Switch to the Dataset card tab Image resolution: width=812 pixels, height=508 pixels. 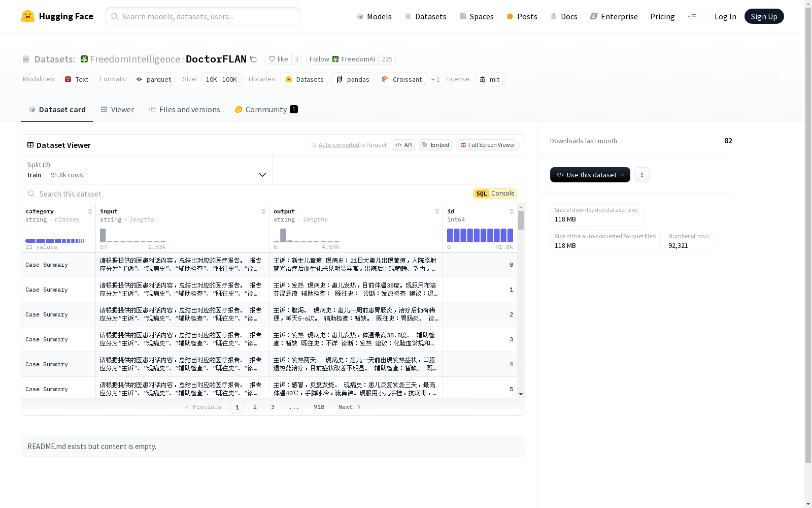point(57,110)
